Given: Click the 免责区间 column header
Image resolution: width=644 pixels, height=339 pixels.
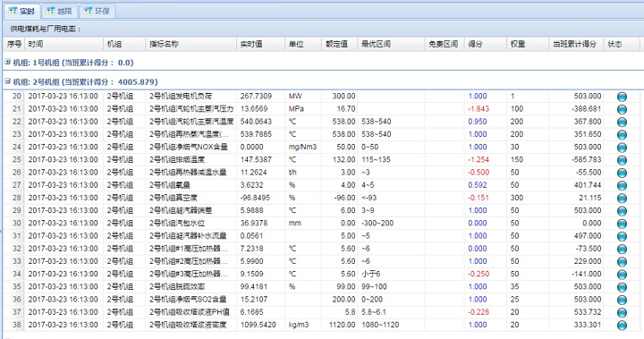Looking at the screenshot, I should coord(444,44).
